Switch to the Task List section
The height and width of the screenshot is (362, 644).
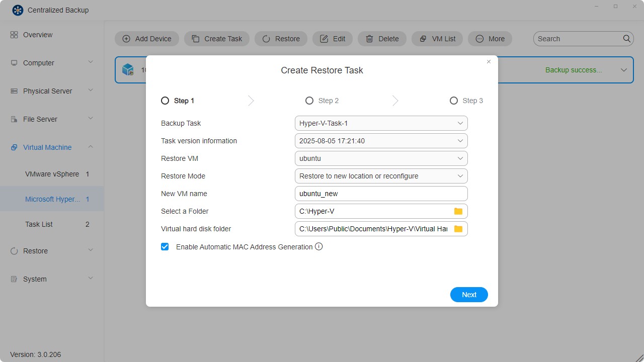[x=39, y=224]
